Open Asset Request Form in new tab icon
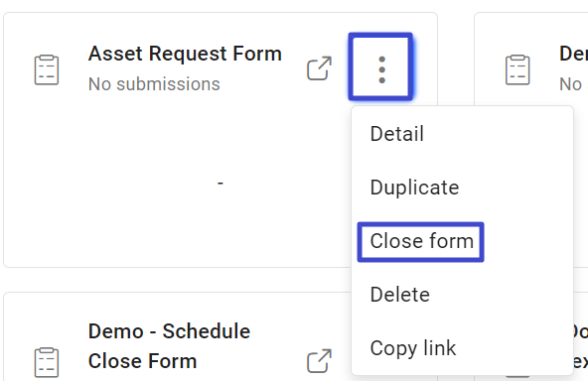The width and height of the screenshot is (588, 381). [x=319, y=68]
